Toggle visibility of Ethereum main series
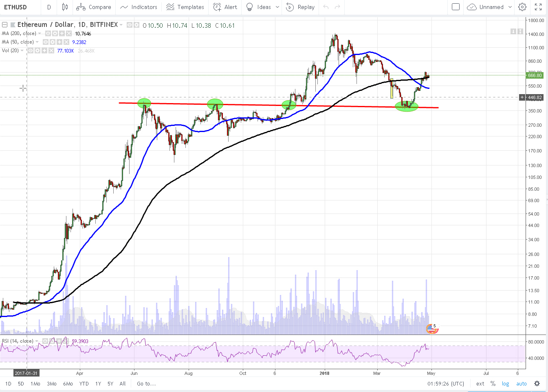The height and width of the screenshot is (392, 548). tap(129, 25)
